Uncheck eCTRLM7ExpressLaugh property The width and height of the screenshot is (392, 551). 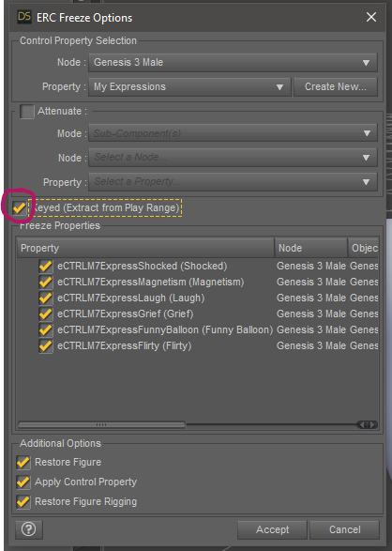pos(46,298)
